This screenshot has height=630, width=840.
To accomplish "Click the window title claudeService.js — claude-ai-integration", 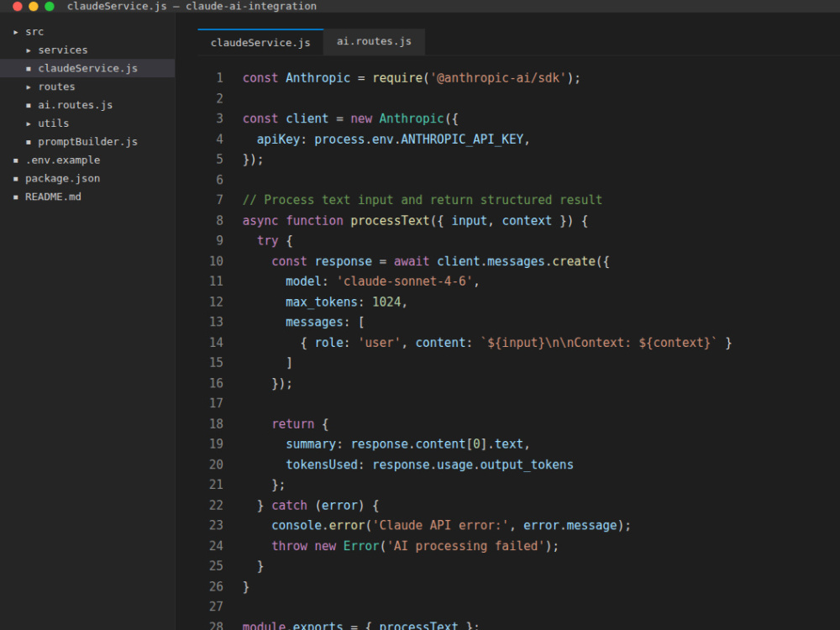I will 192,7.
